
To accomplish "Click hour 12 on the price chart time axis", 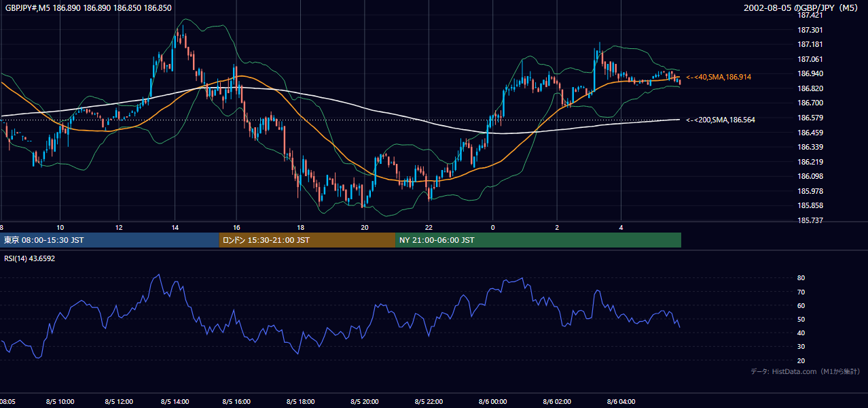I will 119,227.
